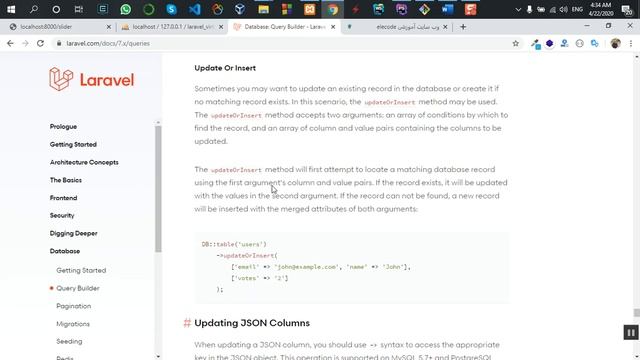
Task: Expand The Basics section
Action: 66,180
